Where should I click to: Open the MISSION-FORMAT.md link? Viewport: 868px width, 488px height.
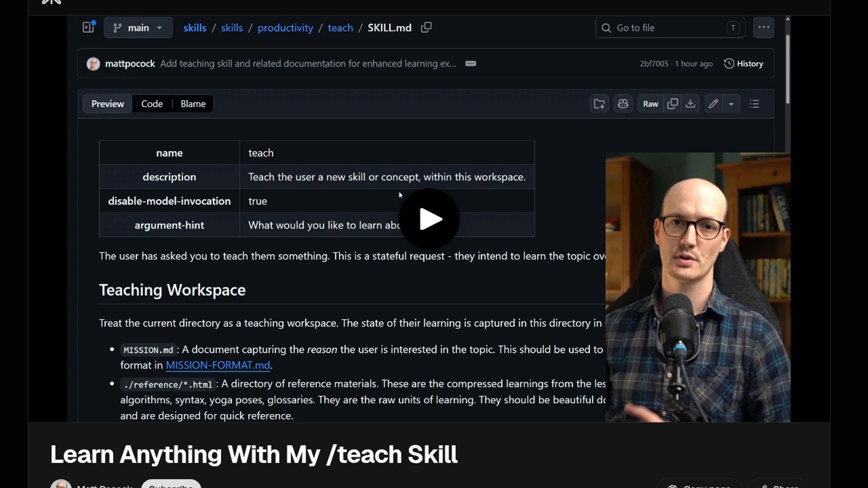click(218, 365)
